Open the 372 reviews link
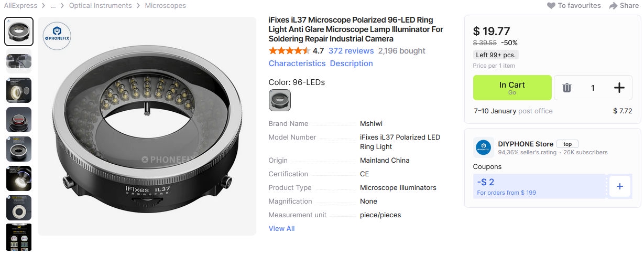Image resolution: width=644 pixels, height=254 pixels. (x=351, y=51)
